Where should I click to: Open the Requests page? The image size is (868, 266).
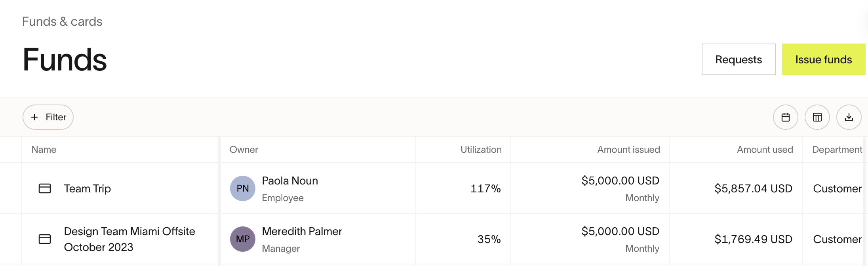click(739, 59)
